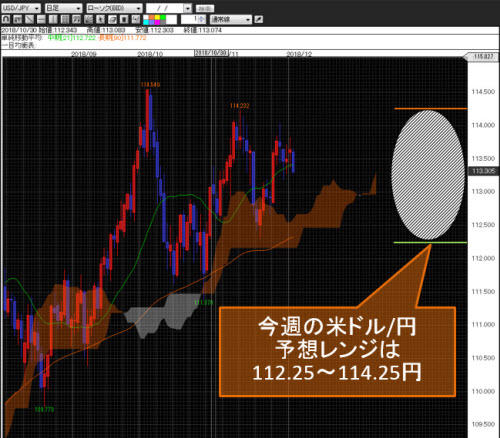Pick the orange color swatch

tap(151, 17)
